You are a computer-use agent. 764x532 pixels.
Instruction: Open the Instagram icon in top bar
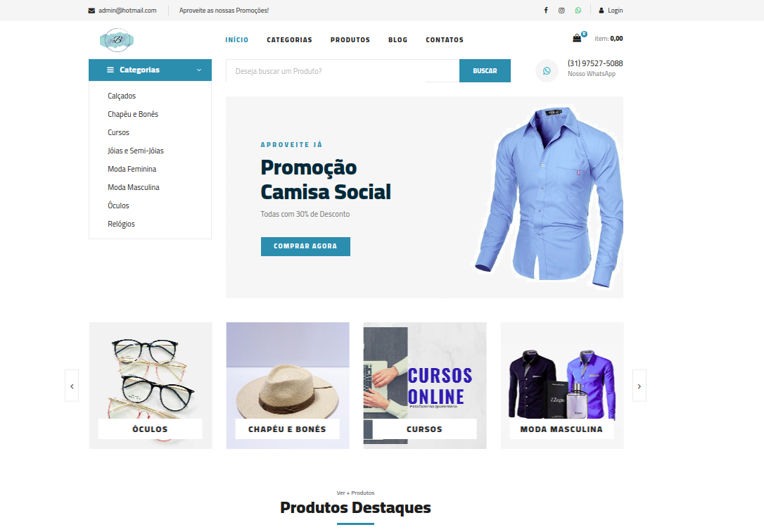tap(561, 11)
